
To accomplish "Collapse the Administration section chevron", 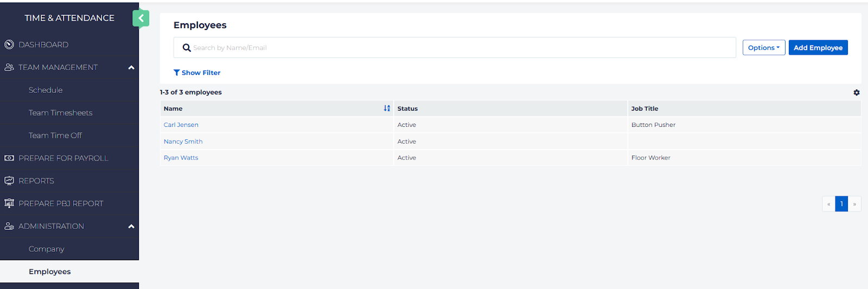I will point(131,227).
